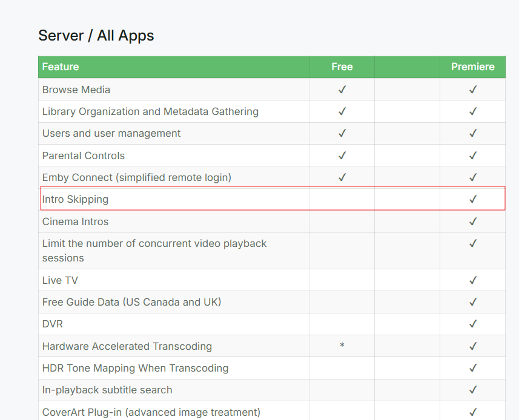
Task: Click Premiere checkmark for Cinema Intros
Action: tap(472, 221)
